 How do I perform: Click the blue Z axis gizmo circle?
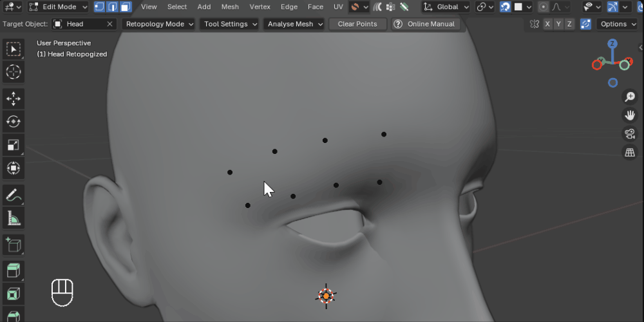[x=612, y=44]
